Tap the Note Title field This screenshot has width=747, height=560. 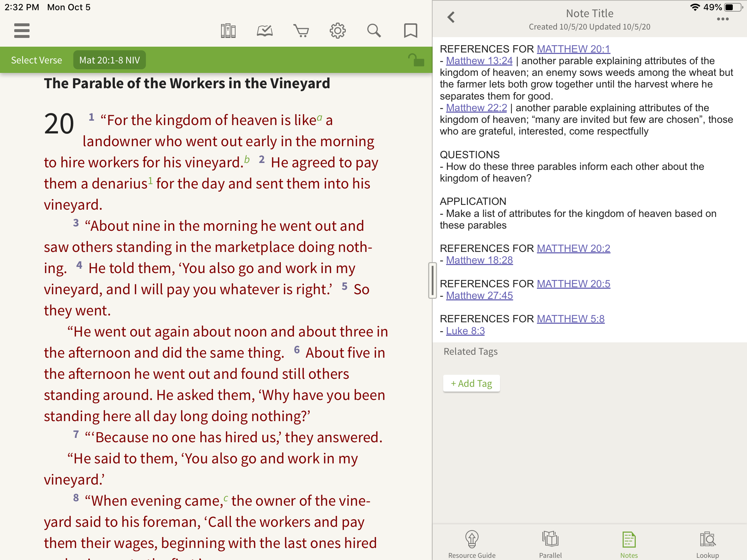(589, 13)
